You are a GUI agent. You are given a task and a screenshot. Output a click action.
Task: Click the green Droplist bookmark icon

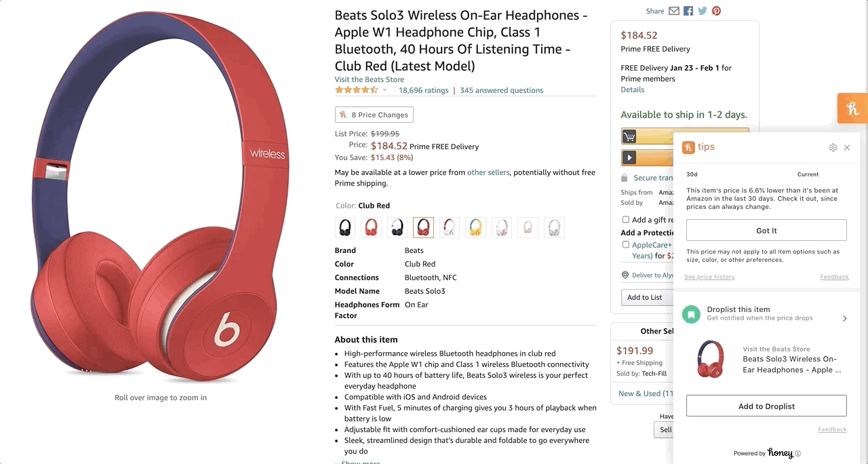[x=691, y=314]
